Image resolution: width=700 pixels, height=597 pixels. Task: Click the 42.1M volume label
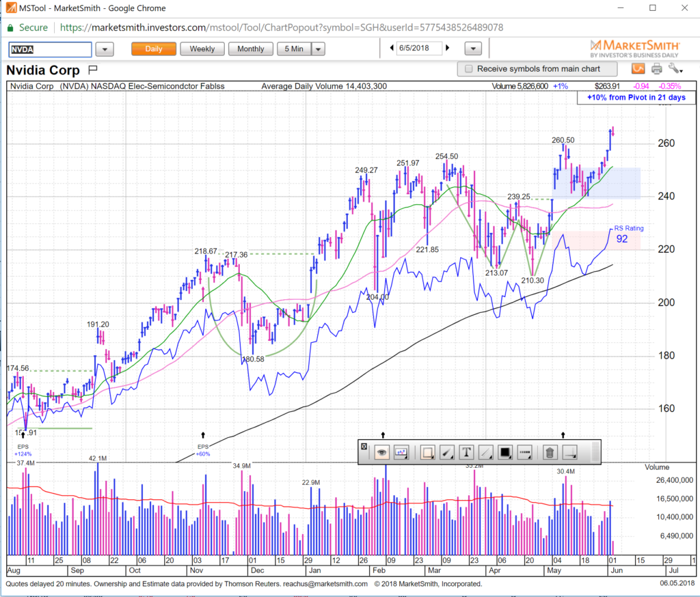98,458
